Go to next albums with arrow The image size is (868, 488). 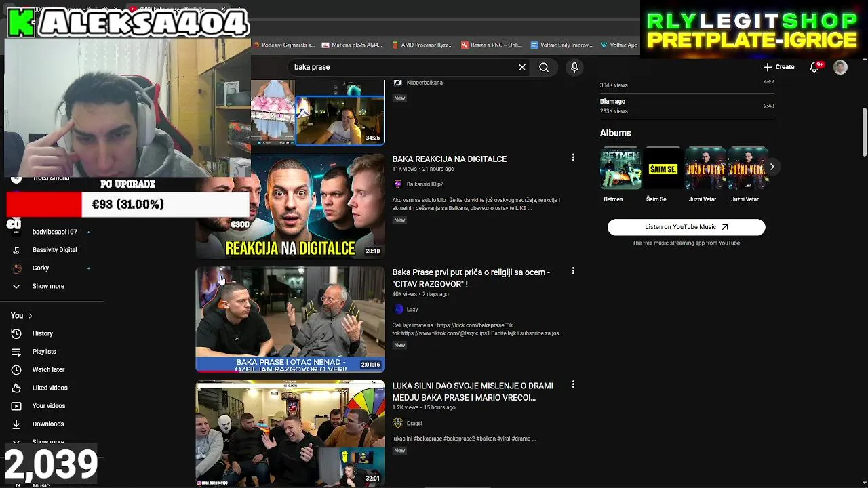tap(772, 167)
